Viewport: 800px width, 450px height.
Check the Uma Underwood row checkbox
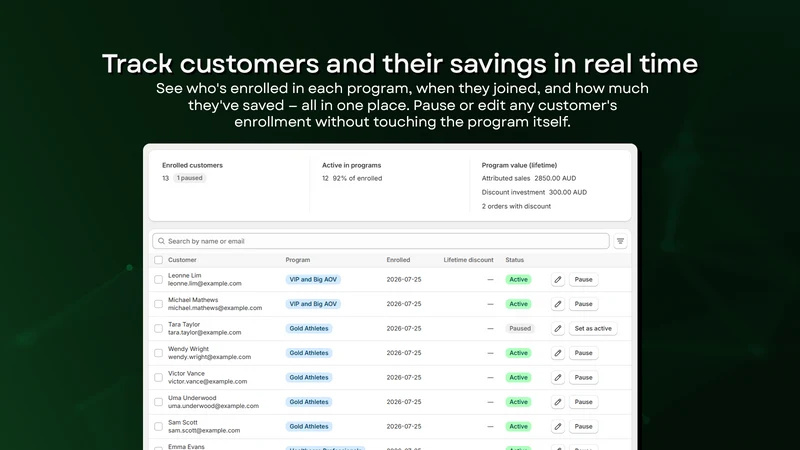point(159,402)
